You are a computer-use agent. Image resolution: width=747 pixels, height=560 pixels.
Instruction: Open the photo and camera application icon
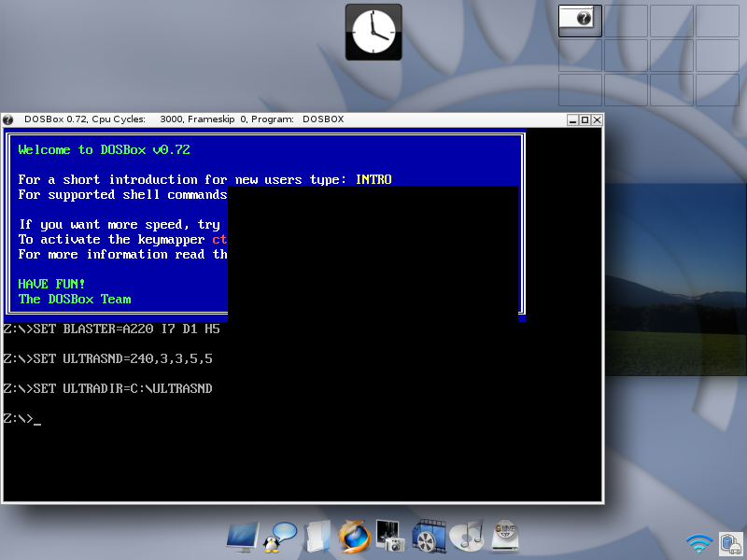click(390, 536)
